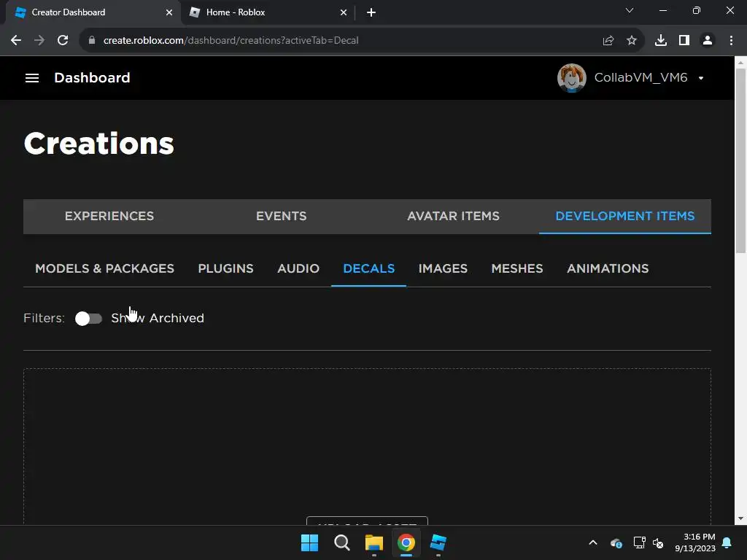Open a new browser tab
747x560 pixels.
(x=371, y=12)
